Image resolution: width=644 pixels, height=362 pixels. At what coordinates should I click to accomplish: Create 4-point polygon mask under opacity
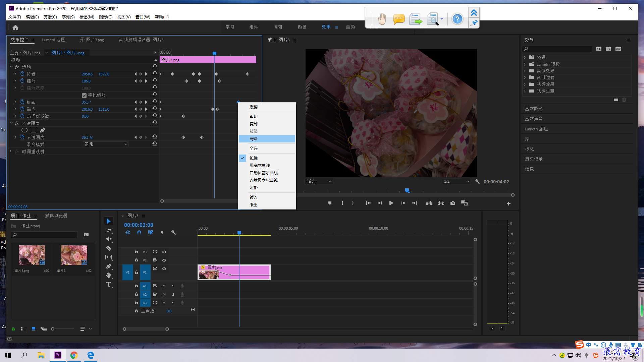[34, 130]
